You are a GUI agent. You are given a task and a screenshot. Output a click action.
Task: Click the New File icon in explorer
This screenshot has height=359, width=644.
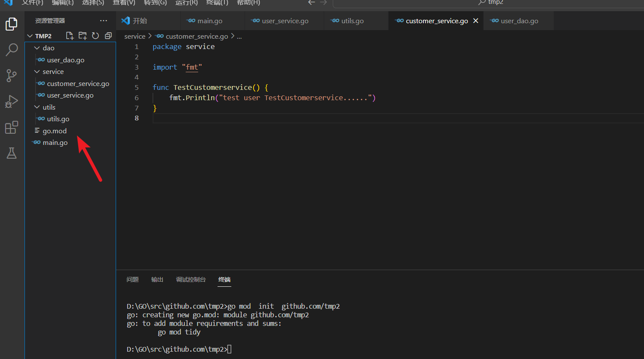coord(70,36)
